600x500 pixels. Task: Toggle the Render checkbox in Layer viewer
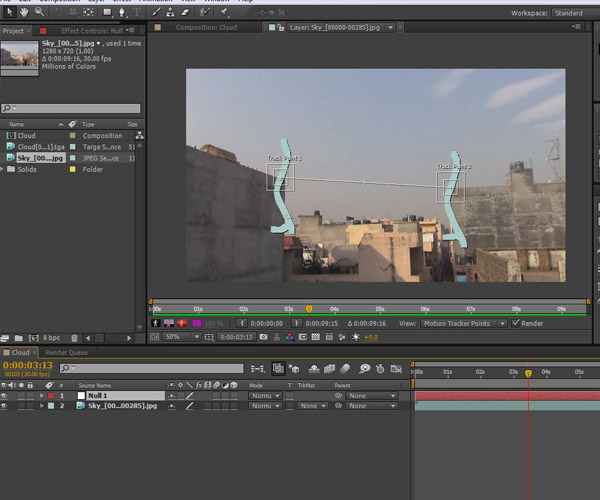click(x=516, y=323)
